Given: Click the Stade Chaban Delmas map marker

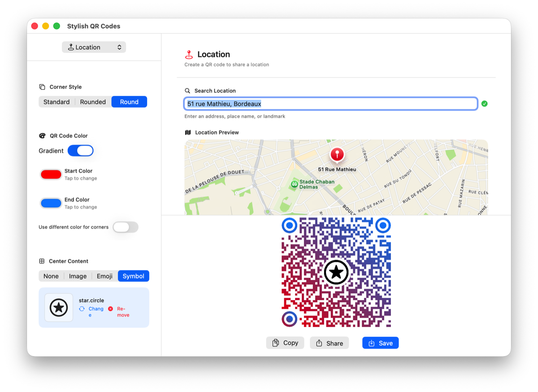Looking at the screenshot, I should pyautogui.click(x=294, y=184).
